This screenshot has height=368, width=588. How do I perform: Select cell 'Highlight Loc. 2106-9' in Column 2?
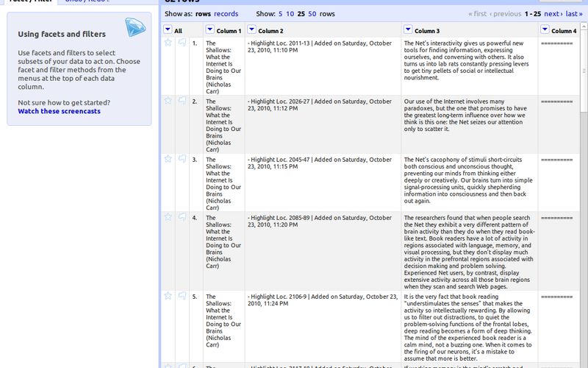323,300
